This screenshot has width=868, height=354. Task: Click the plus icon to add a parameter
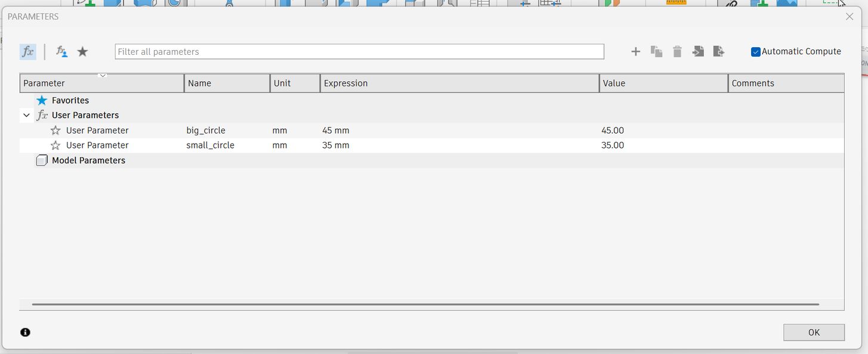coord(636,52)
